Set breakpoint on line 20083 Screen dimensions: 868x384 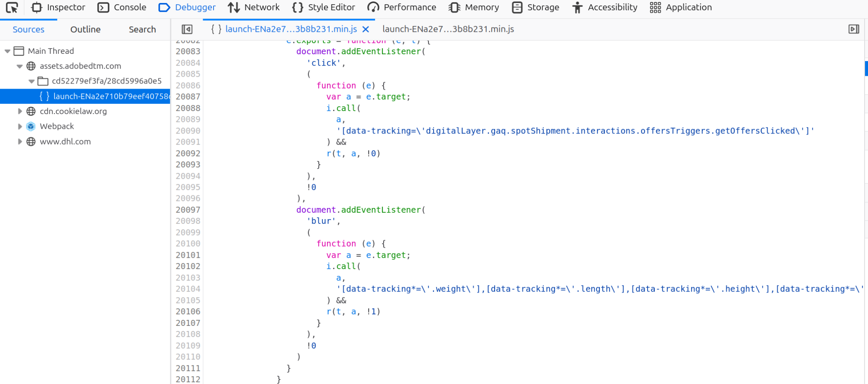(x=188, y=51)
